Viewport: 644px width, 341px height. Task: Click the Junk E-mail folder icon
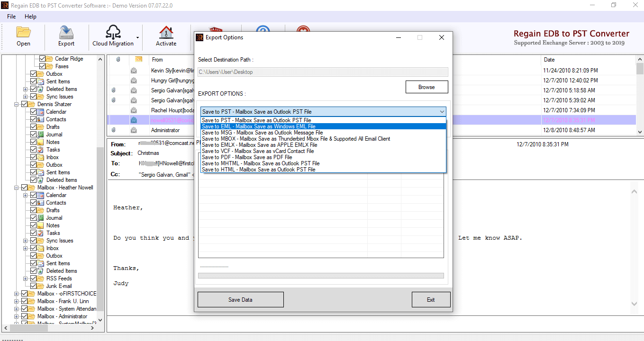(x=41, y=286)
